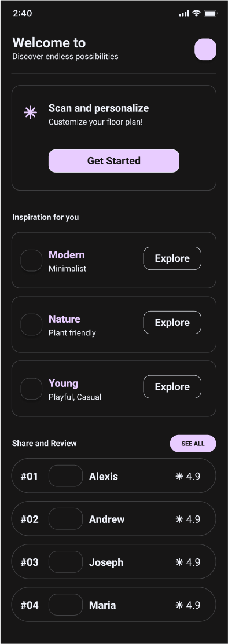Select the #03 Joseph review row
This screenshot has height=644, width=228.
113,561
